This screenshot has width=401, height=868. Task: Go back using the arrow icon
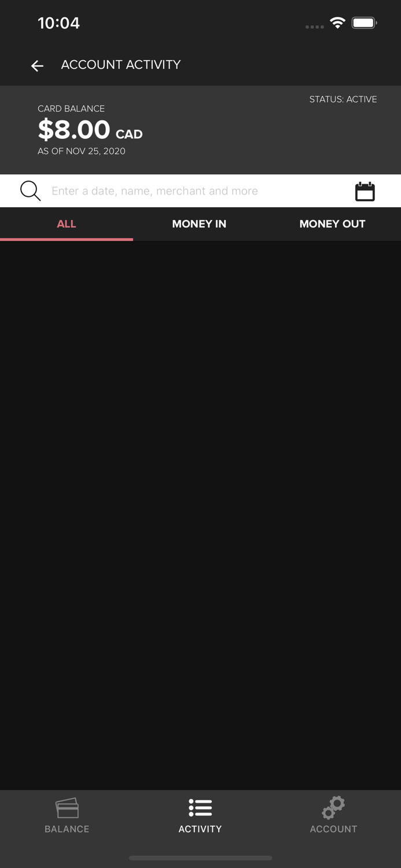37,66
